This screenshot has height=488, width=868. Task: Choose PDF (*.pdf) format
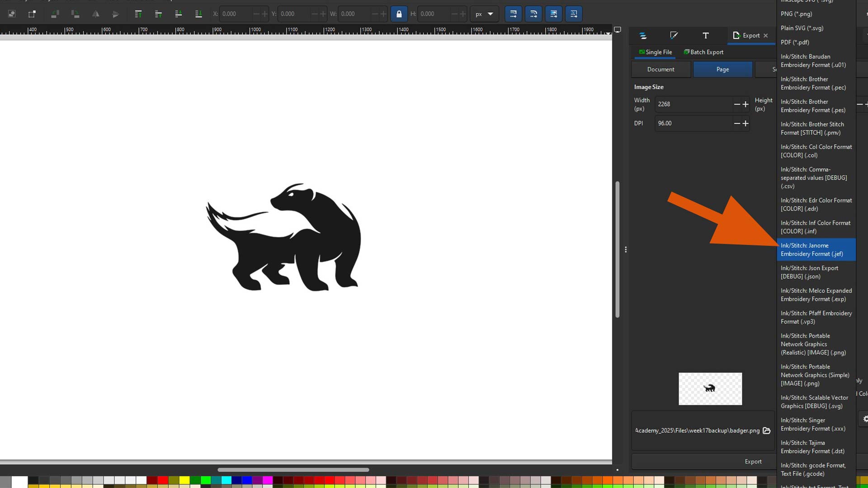(x=816, y=42)
